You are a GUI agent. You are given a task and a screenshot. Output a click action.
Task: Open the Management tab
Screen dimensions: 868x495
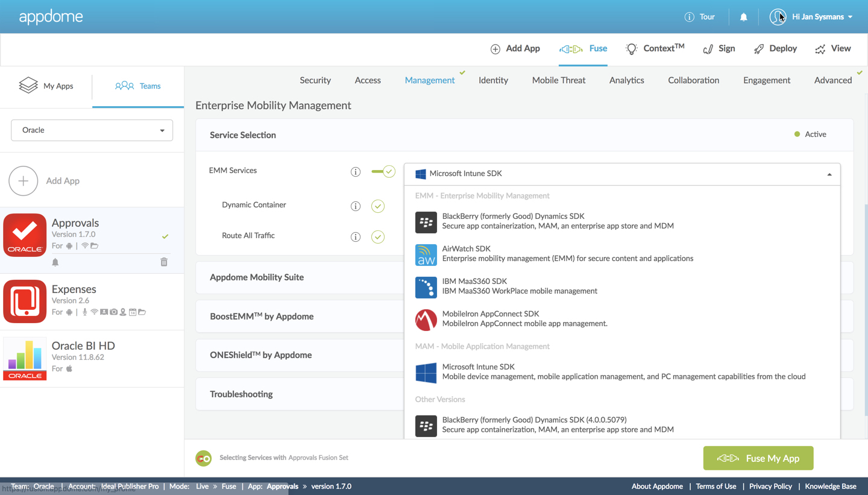pyautogui.click(x=430, y=80)
